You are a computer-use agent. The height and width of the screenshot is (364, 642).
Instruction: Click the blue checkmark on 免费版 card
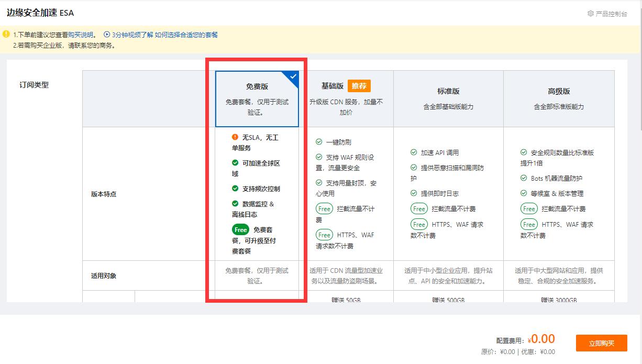pos(294,76)
